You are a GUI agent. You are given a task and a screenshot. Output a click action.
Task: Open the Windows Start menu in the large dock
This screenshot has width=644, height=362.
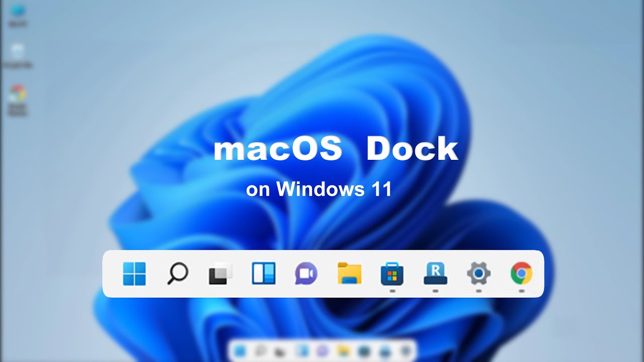click(x=134, y=274)
